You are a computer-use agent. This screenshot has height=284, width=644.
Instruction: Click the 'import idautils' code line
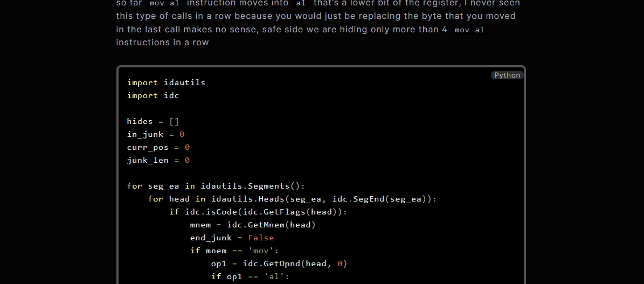click(x=166, y=82)
